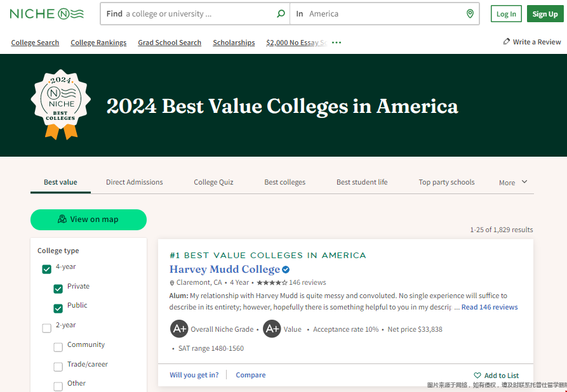
Task: Click the location pin icon in the search bar
Action: tap(470, 14)
